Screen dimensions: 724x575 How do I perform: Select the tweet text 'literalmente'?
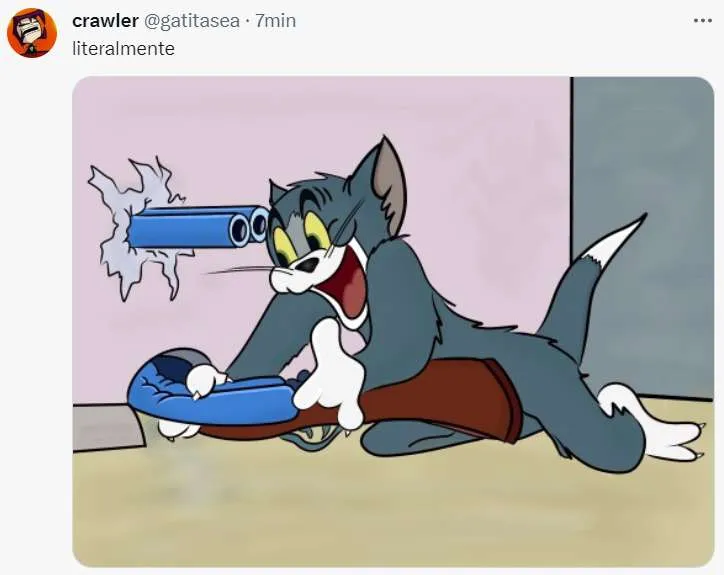(x=123, y=48)
